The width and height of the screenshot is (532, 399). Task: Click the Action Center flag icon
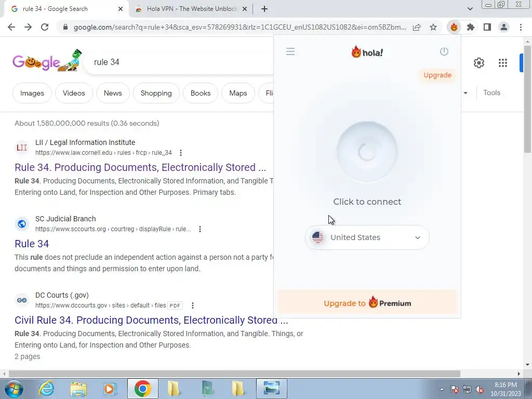455,390
